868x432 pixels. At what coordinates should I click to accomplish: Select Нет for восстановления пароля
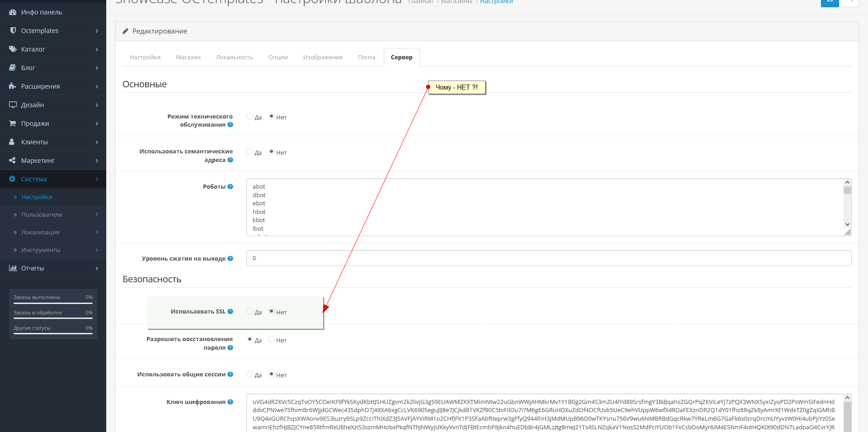271,339
